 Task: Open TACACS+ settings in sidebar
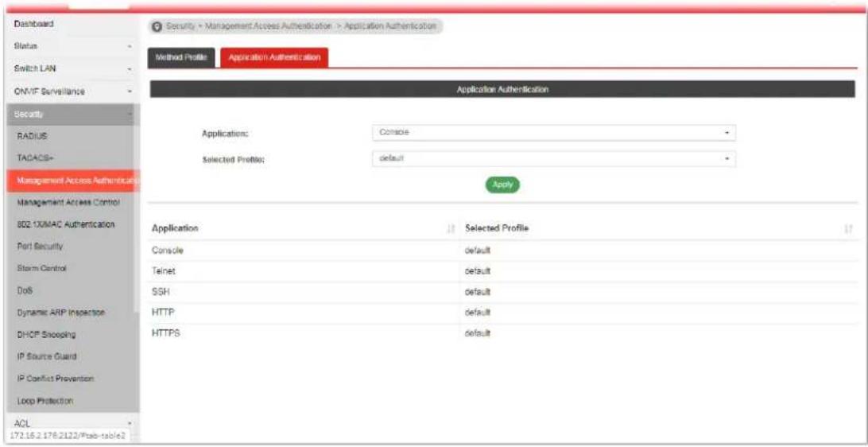click(x=35, y=158)
